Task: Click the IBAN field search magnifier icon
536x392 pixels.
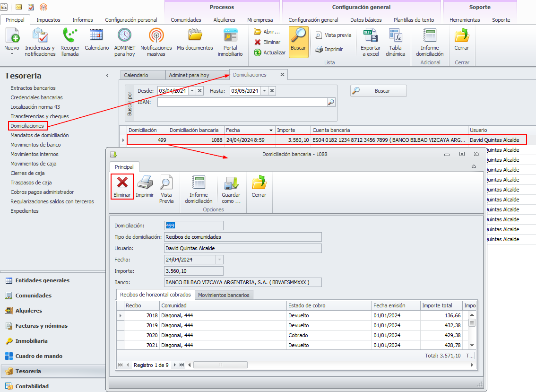Action: (x=331, y=102)
